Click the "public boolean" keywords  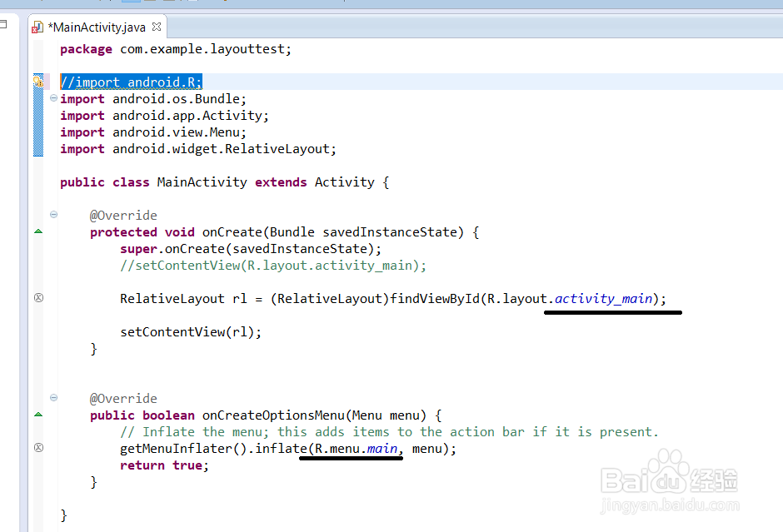coord(142,415)
